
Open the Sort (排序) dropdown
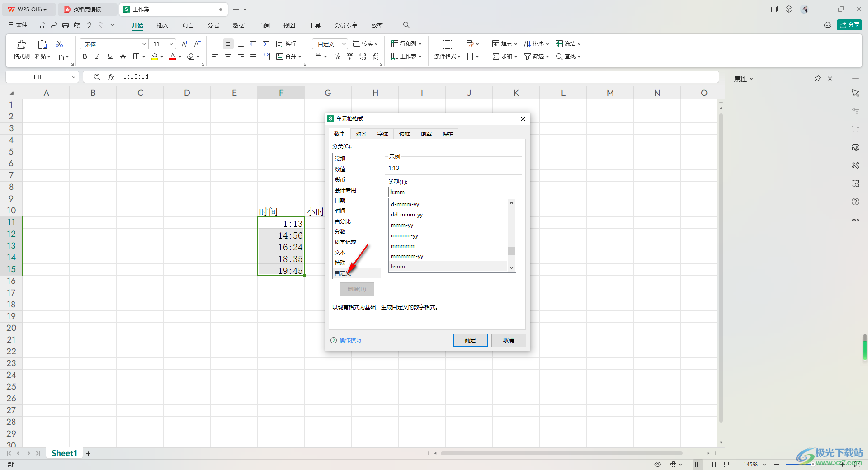(x=536, y=44)
